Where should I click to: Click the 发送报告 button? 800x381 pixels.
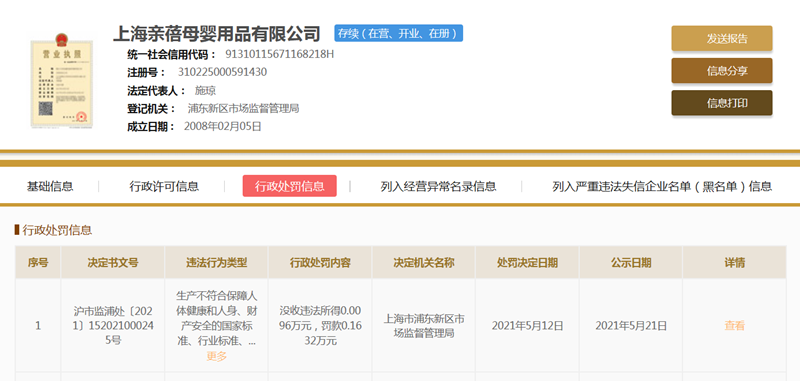(721, 39)
